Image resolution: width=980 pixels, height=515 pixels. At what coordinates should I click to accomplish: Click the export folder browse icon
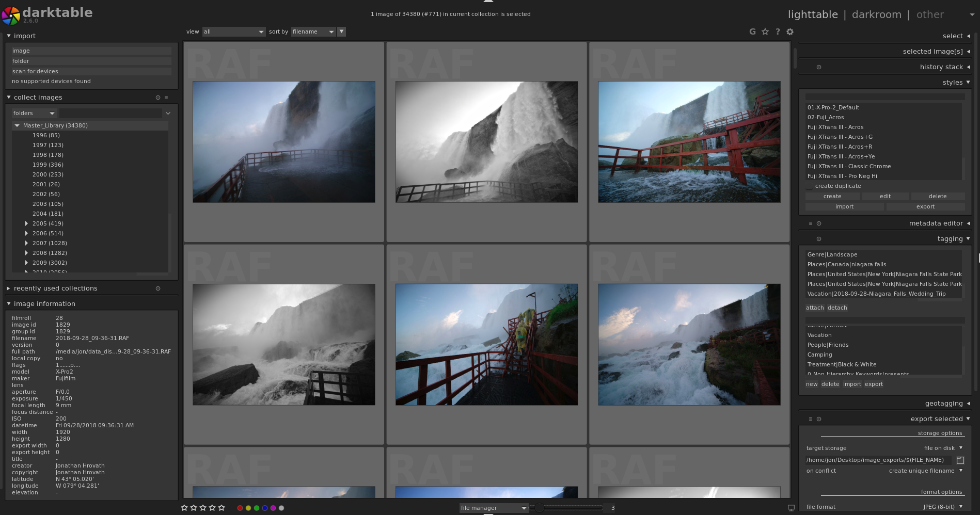(960, 460)
